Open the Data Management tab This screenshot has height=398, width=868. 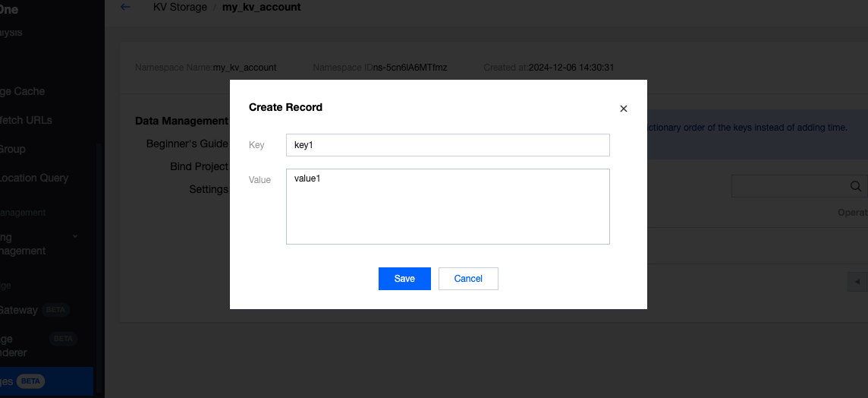[x=181, y=121]
